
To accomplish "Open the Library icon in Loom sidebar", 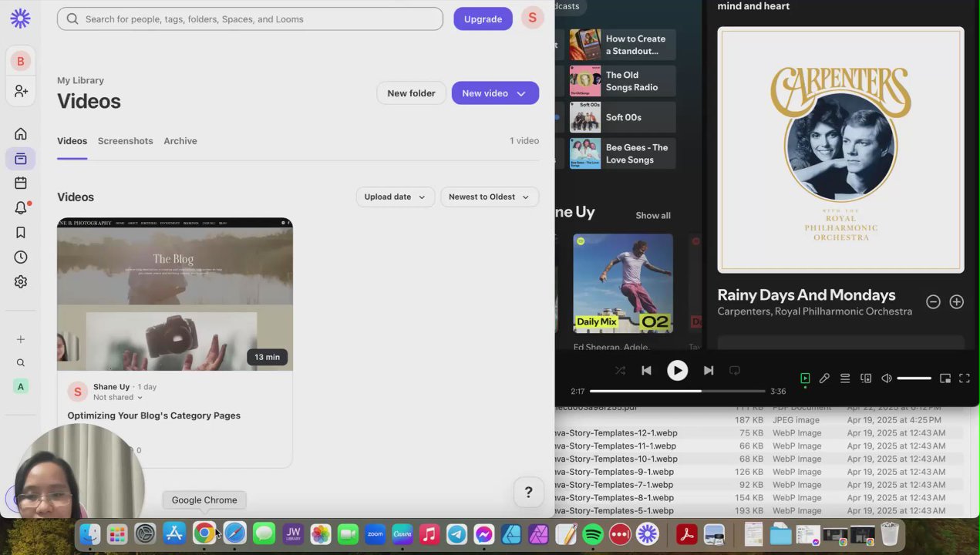I will coord(21,159).
